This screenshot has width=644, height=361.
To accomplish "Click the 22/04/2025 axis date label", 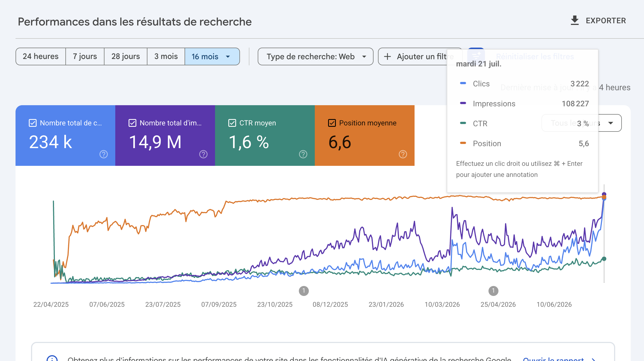I will click(x=51, y=304).
